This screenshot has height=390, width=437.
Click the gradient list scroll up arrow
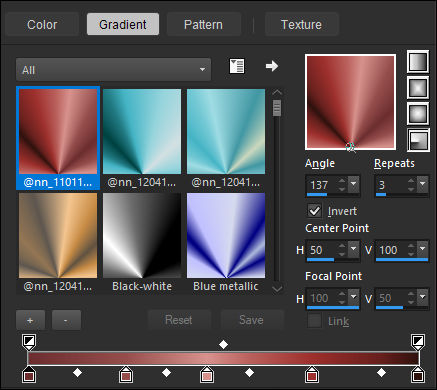(x=277, y=92)
